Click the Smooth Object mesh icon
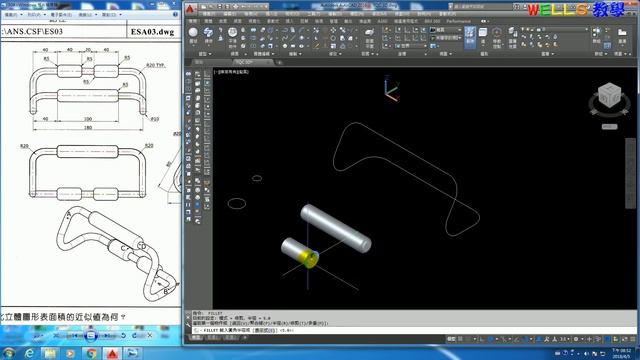This screenshot has width=640, height=360. [232, 33]
